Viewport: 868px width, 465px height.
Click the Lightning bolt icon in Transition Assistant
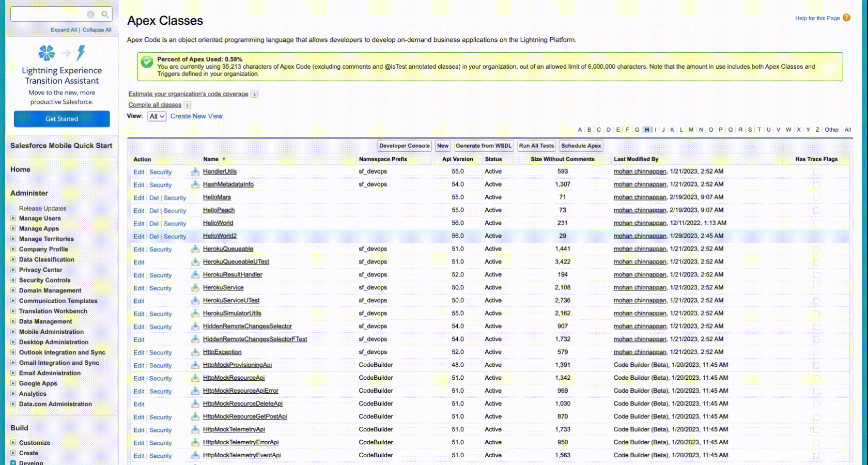(x=81, y=52)
